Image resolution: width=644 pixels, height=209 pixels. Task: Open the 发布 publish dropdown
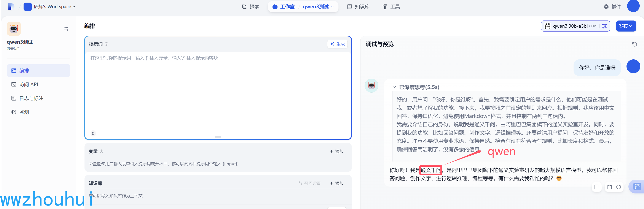pyautogui.click(x=626, y=26)
